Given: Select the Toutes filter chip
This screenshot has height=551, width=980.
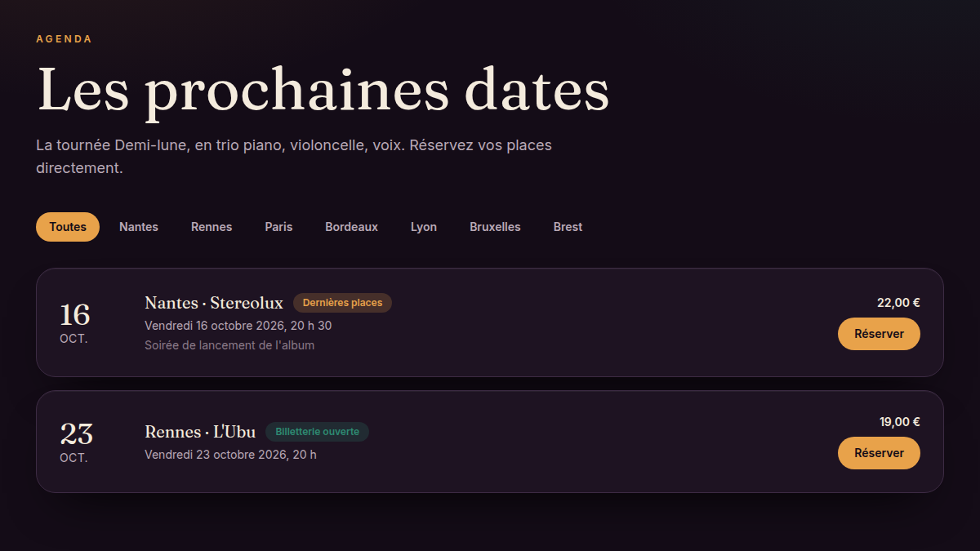Looking at the screenshot, I should (68, 227).
